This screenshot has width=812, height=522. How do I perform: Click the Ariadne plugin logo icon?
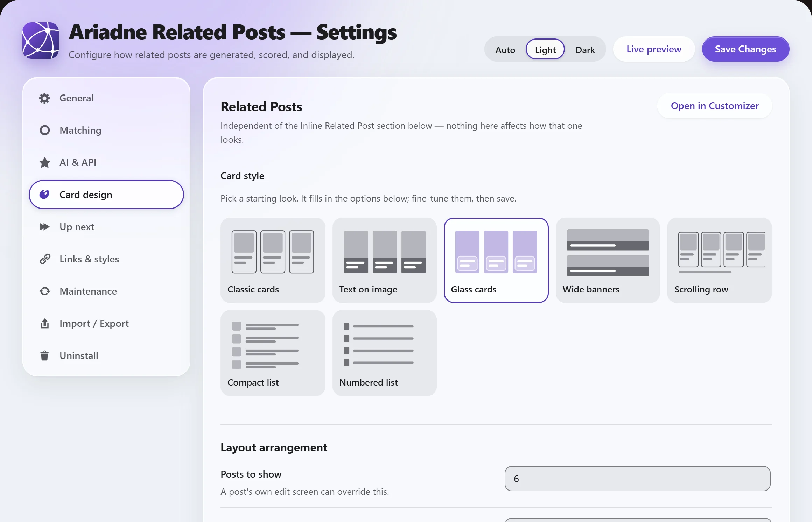click(41, 41)
